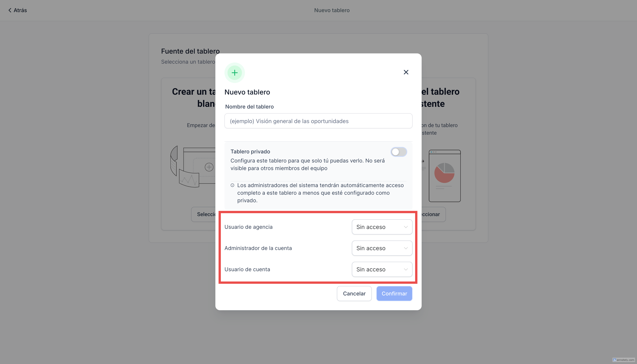The image size is (637, 364).
Task: Click the circled plus in blank board illustration
Action: tap(209, 167)
